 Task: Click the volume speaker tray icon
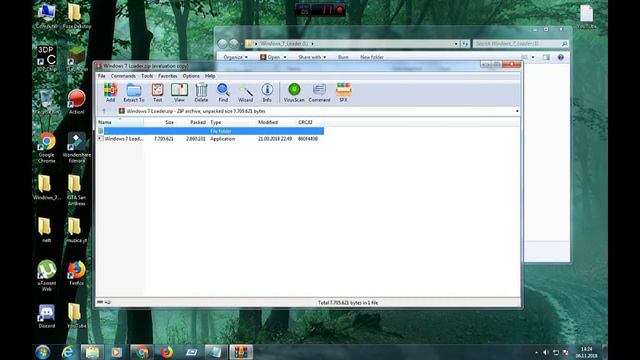546,352
